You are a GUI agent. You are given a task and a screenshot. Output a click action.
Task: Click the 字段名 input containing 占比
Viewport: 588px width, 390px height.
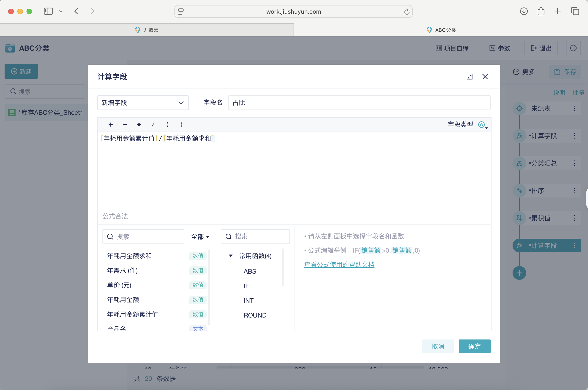(x=359, y=102)
